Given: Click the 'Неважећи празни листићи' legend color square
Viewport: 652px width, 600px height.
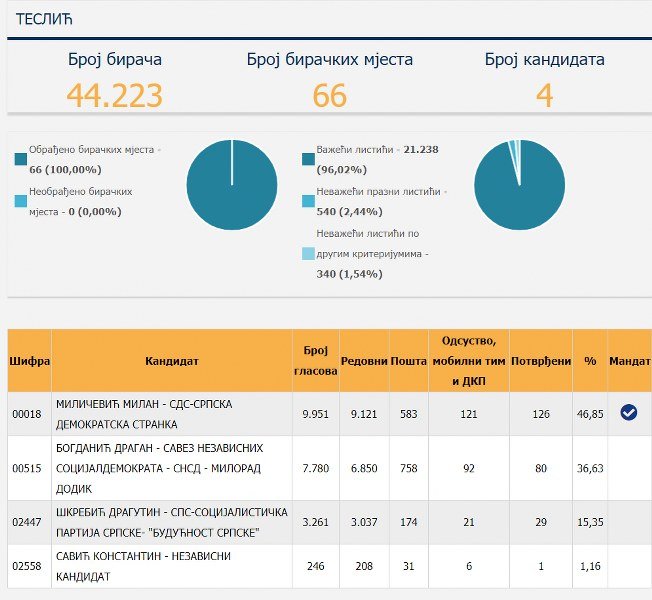Looking at the screenshot, I should click(308, 201).
